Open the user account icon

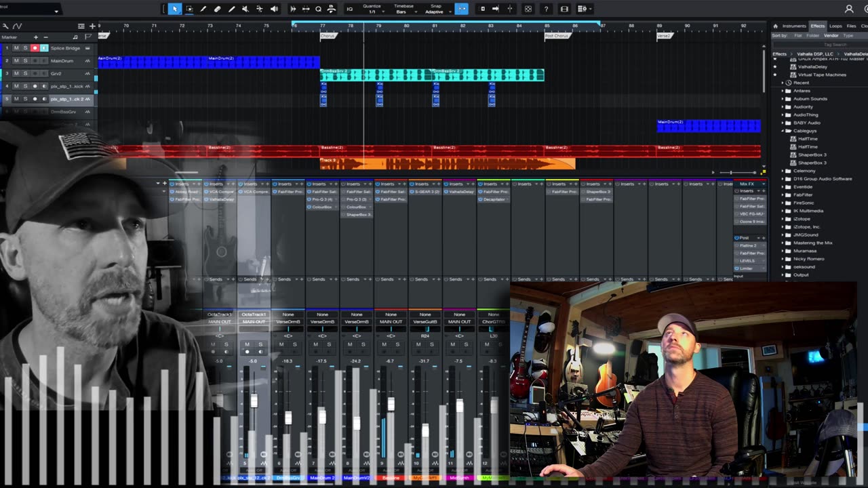849,9
